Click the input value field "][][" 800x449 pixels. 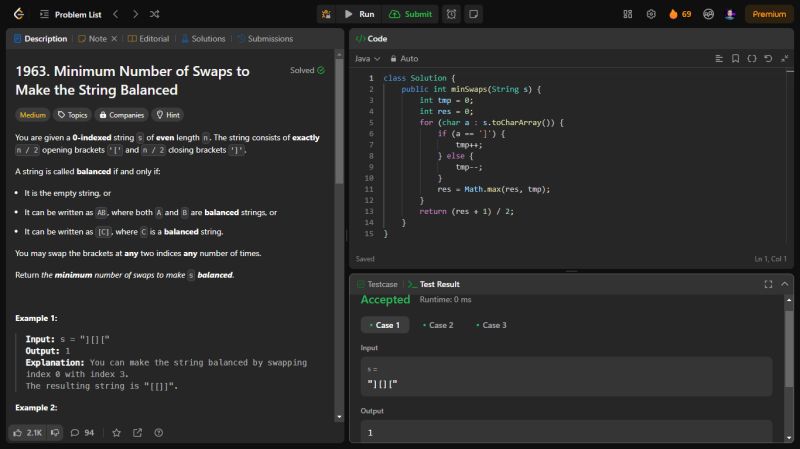pos(566,377)
